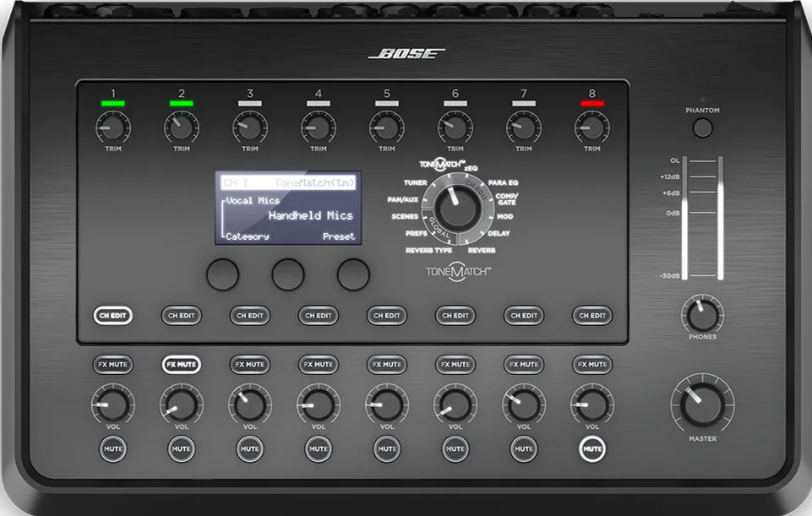Click the channel 7 TRIM knob
This screenshot has height=516, width=812.
click(x=524, y=128)
